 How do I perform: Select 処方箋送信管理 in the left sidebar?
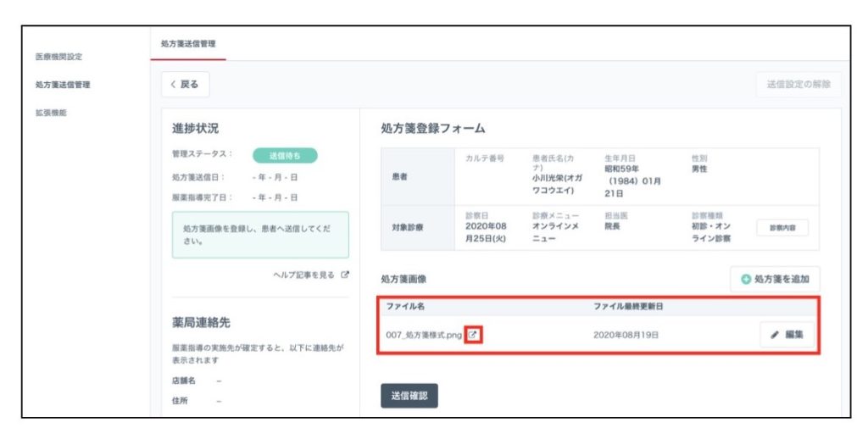[63, 85]
